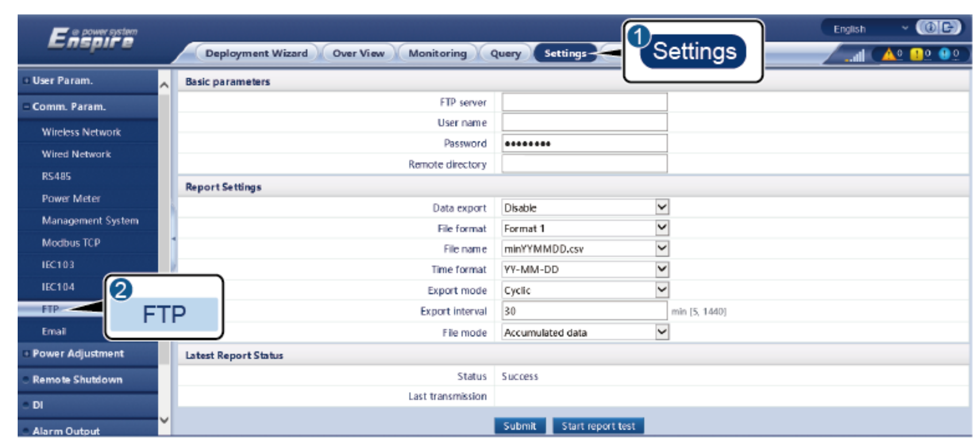Viewport: 980px width, 446px height.
Task: Open minor alarms yellow square icon
Action: click(x=916, y=54)
